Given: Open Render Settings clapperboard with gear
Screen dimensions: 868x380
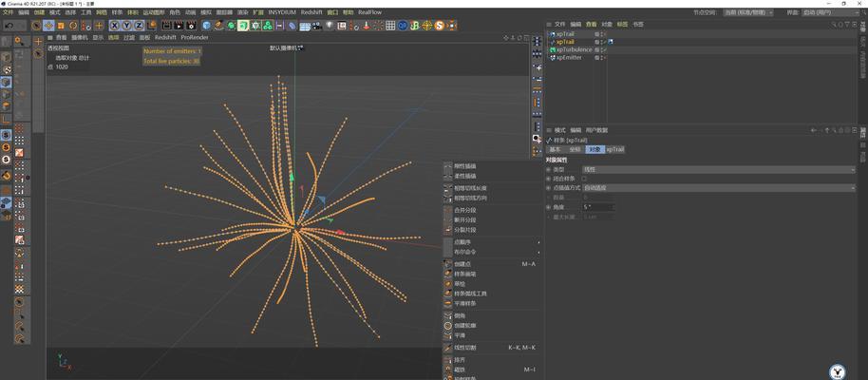Looking at the screenshot, I should [191, 25].
